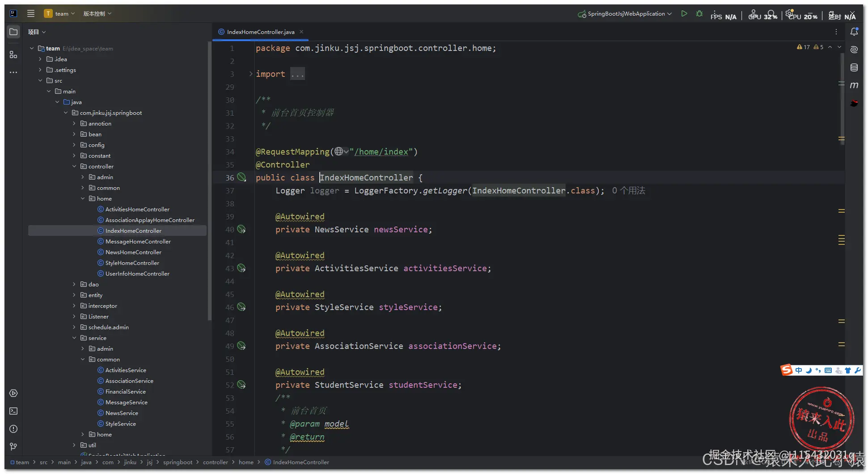Select NewsHomeController in the project tree
This screenshot has width=868, height=474.
tap(133, 252)
